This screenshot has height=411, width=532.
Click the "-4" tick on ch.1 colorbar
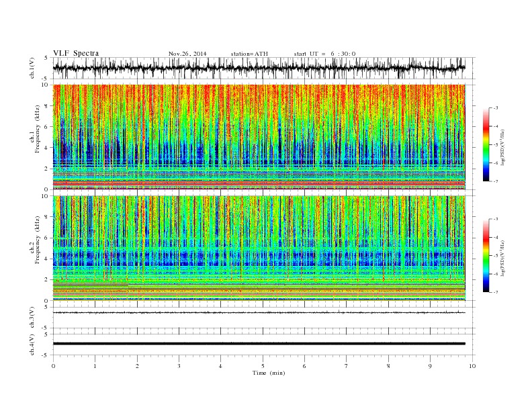pyautogui.click(x=495, y=126)
